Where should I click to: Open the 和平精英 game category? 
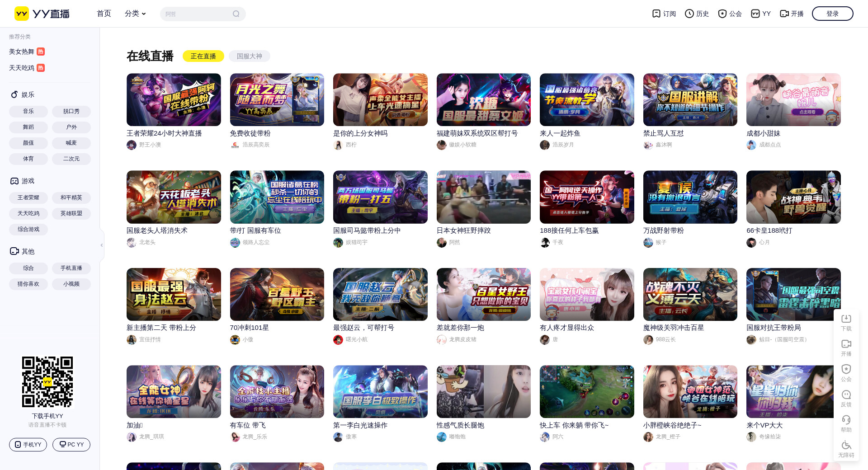point(71,198)
